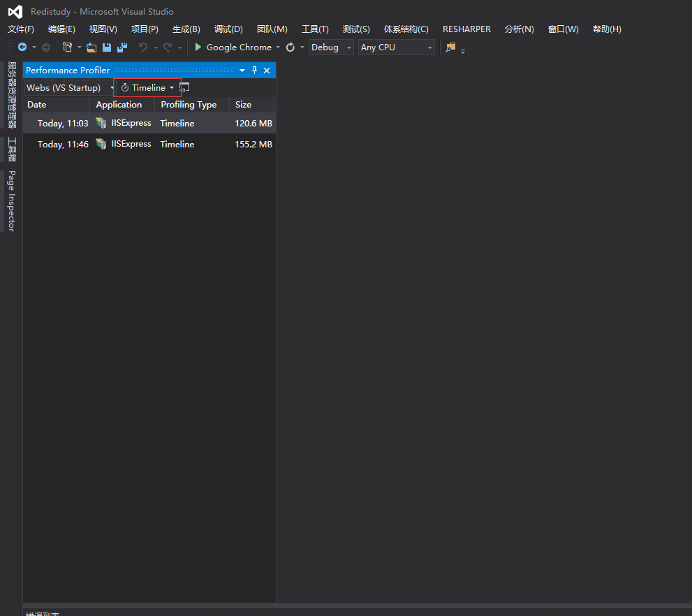Click the attach to process icon beside Timeline

click(x=184, y=87)
